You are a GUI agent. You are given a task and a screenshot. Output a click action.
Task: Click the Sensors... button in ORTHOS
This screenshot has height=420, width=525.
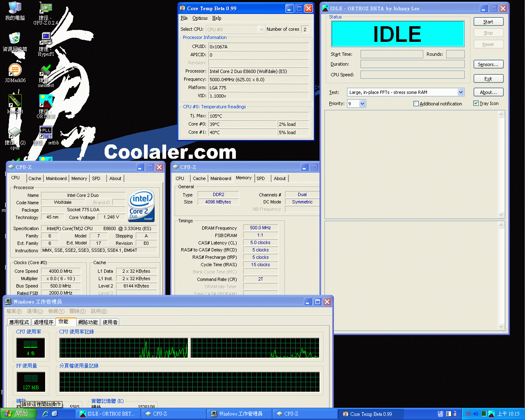488,64
